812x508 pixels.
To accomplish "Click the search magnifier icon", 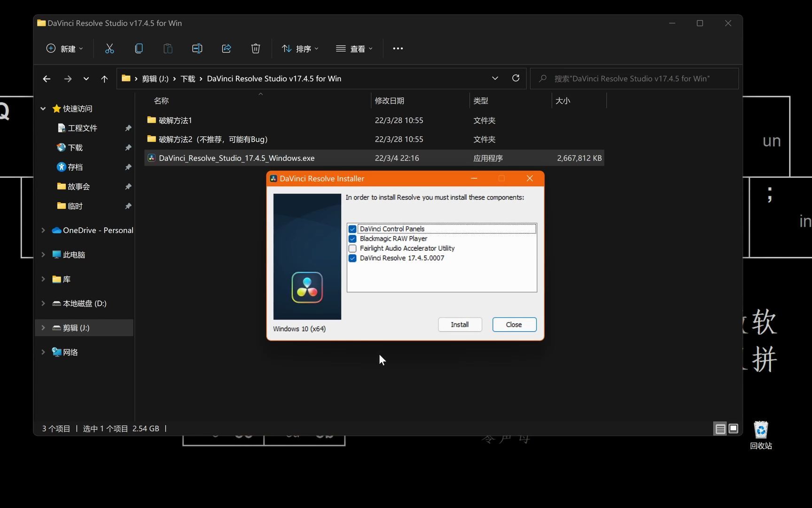I will [543, 79].
